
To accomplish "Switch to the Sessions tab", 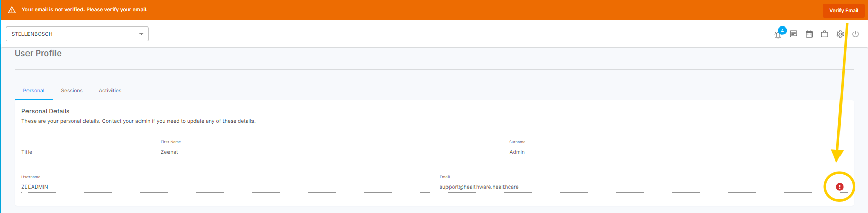I will (x=72, y=91).
